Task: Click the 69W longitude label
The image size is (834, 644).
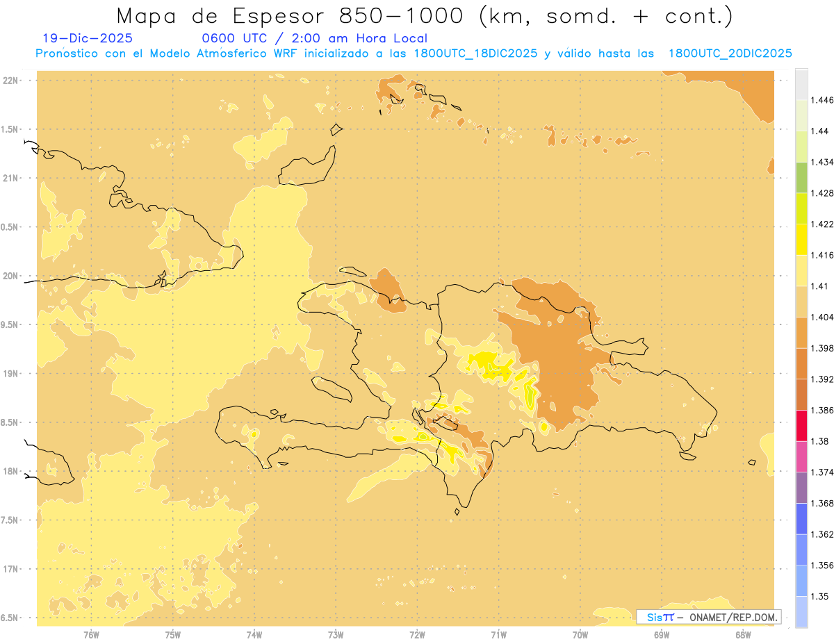Action: tap(662, 635)
